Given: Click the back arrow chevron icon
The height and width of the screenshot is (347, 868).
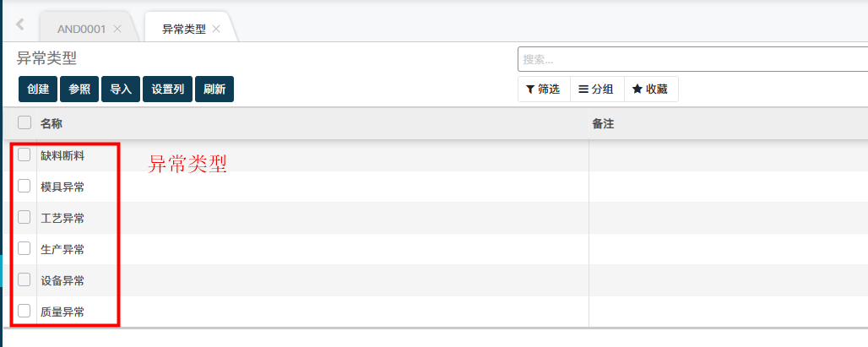Looking at the screenshot, I should (x=19, y=24).
